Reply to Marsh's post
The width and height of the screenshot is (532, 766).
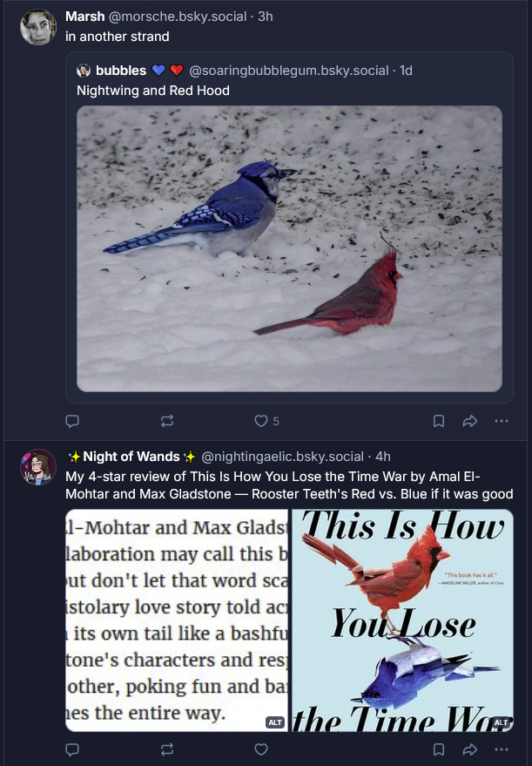click(x=73, y=421)
